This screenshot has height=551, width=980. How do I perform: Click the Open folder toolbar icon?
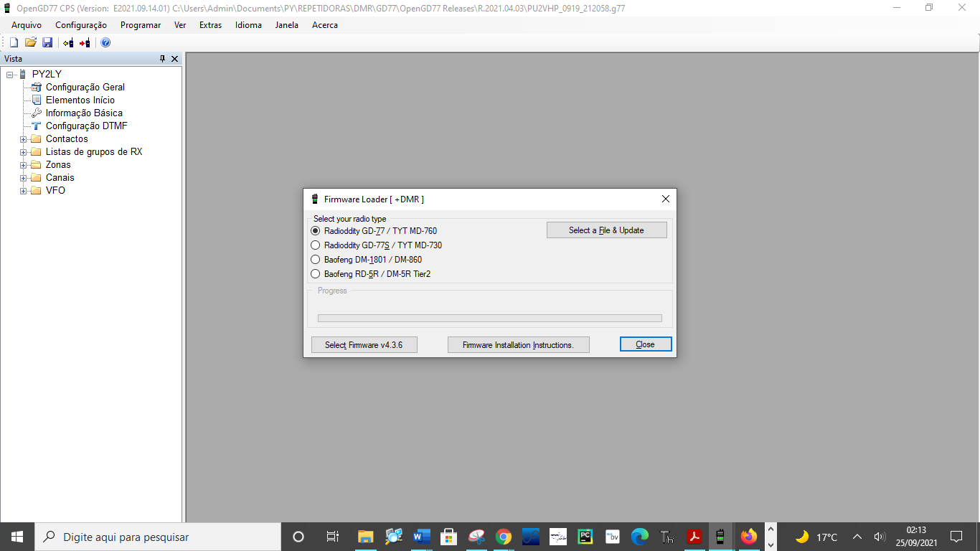pyautogui.click(x=31, y=43)
